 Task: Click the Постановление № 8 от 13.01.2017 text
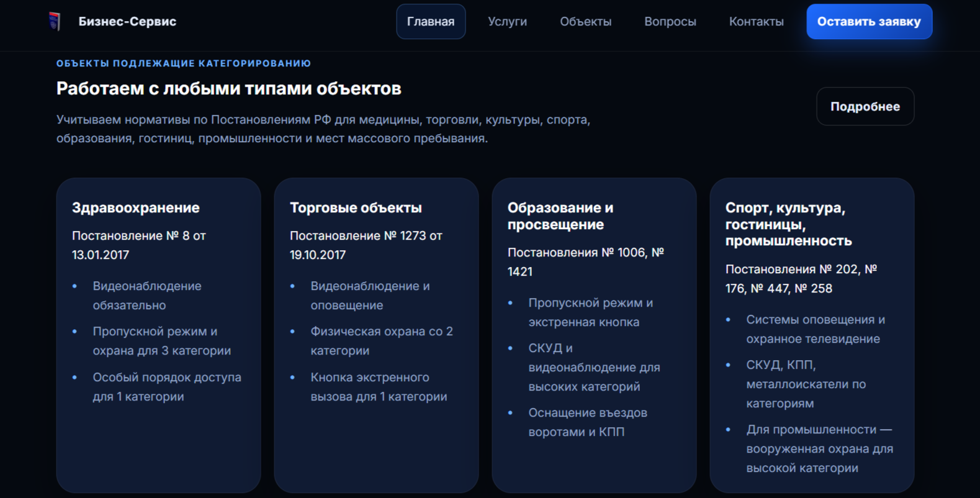point(139,245)
